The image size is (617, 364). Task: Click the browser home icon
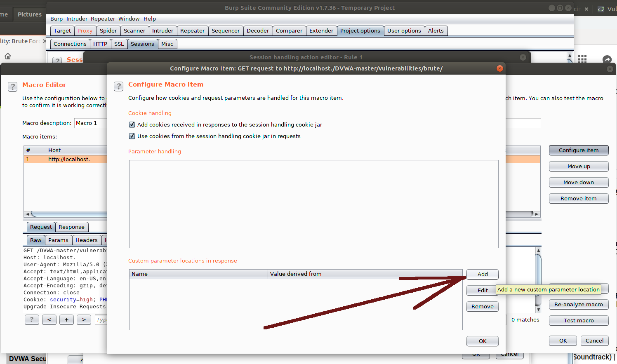click(x=8, y=56)
